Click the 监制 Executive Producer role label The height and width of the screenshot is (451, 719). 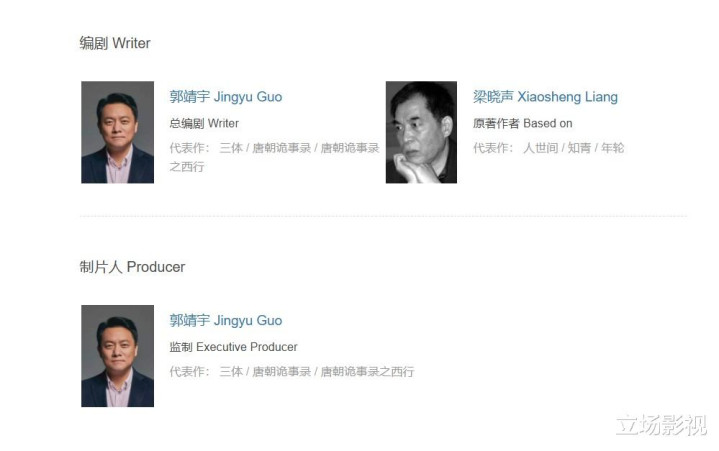(x=233, y=347)
